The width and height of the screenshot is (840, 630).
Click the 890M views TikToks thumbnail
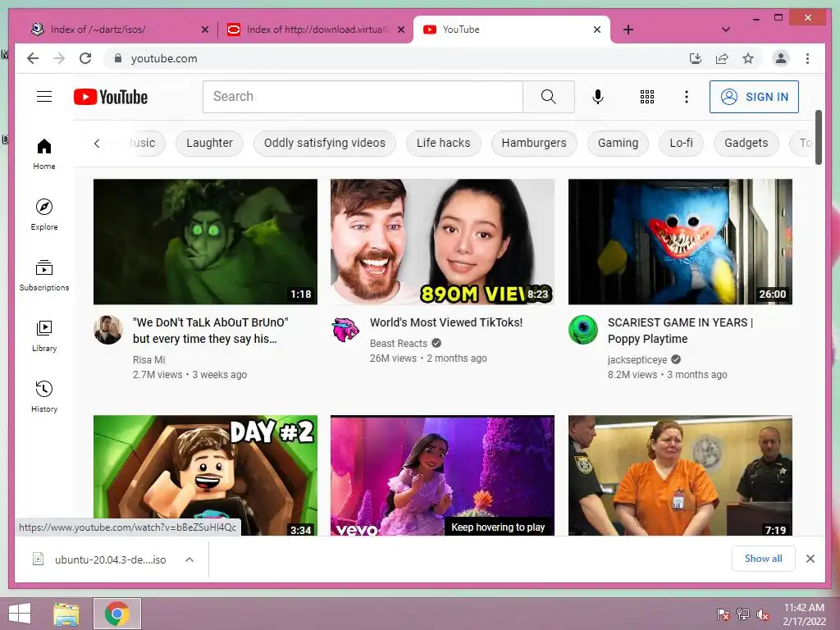click(x=442, y=242)
